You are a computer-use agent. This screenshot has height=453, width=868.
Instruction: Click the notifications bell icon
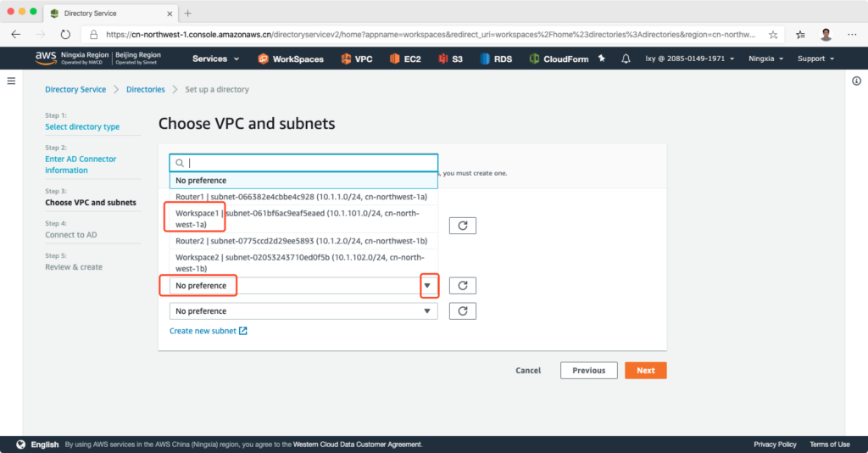[626, 59]
